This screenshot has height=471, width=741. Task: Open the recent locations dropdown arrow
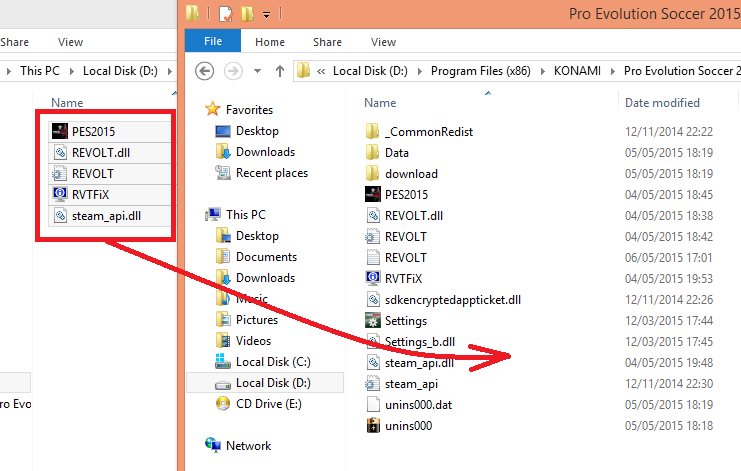[258, 71]
